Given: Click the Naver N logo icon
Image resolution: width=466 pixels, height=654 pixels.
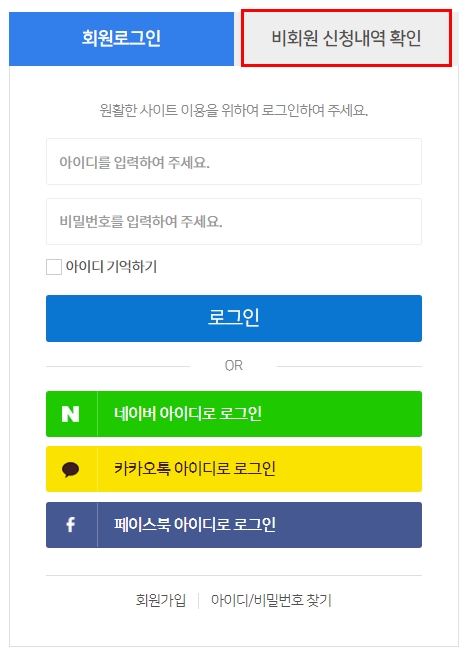Looking at the screenshot, I should 71,414.
